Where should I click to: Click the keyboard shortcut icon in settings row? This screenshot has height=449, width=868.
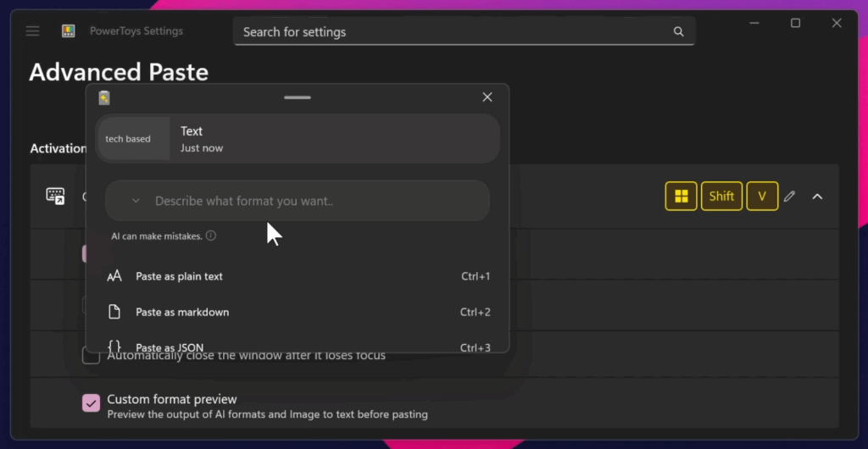point(55,197)
